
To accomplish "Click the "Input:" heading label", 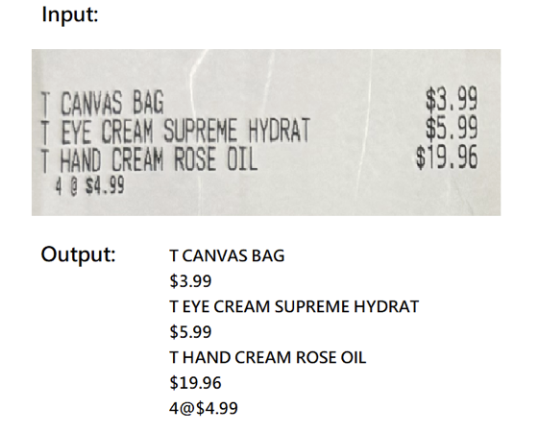I will 70,15.
